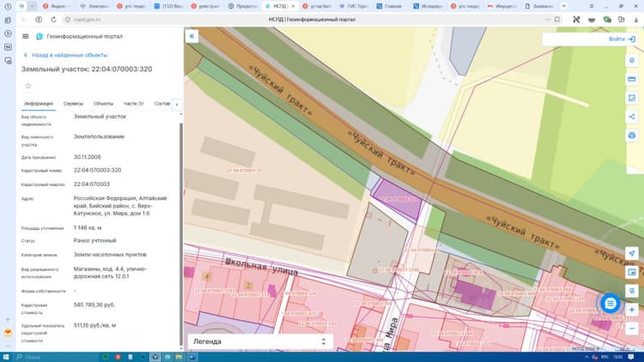Open the Части ЗУ tab
Image resolution: width=644 pixels, height=362 pixels.
click(x=133, y=104)
